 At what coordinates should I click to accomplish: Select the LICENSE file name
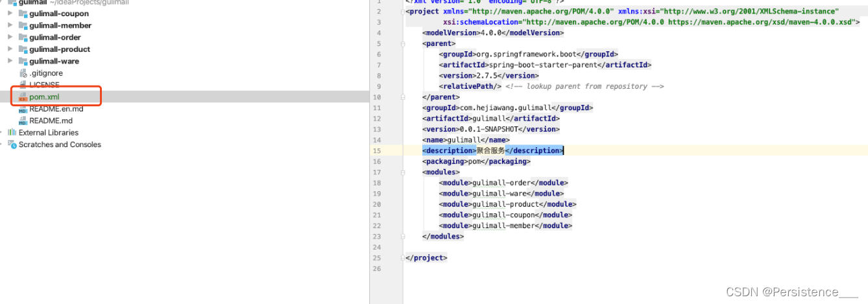(44, 85)
